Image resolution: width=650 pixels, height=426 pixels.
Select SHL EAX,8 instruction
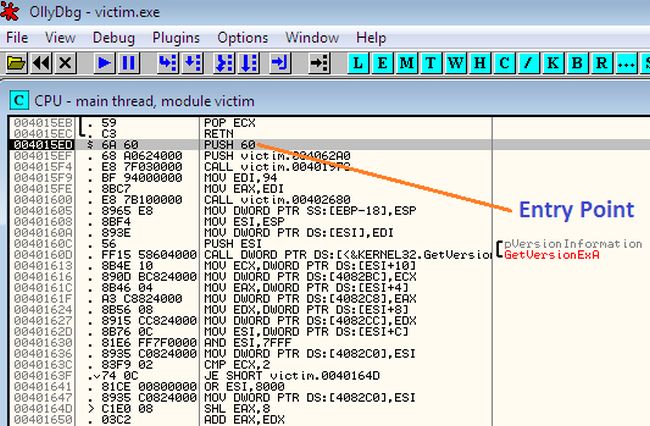237,409
